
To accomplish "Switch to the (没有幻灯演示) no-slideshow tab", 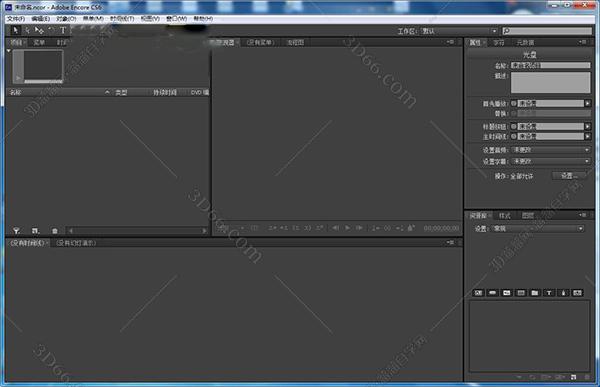I will (x=76, y=243).
